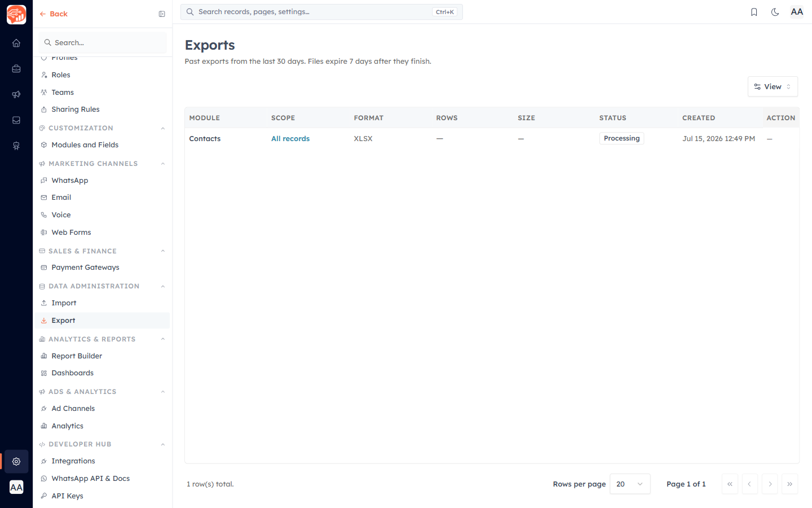Open the briefcase icon in left rail

(x=16, y=69)
